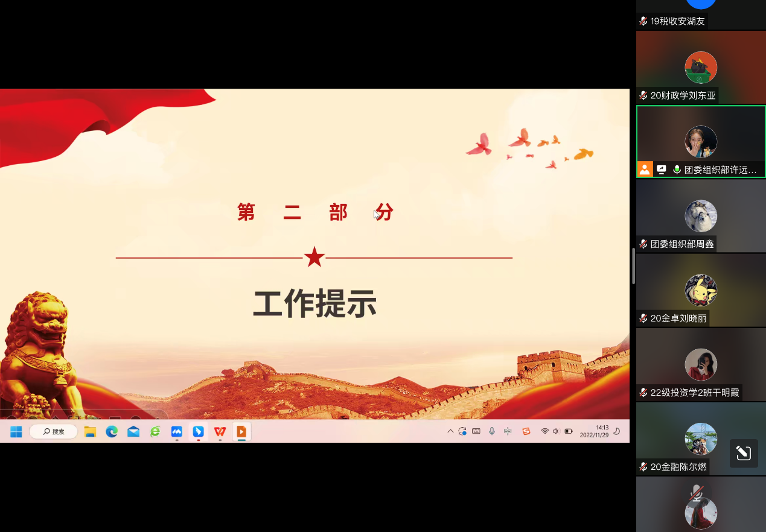Click muted mic icon beside 20金卓刘晓丽
This screenshot has width=766, height=532.
[x=643, y=318]
